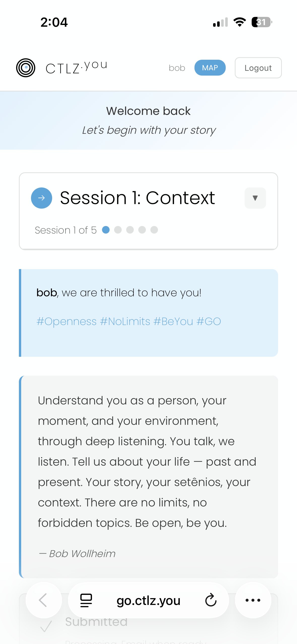This screenshot has width=297, height=644.
Task: Tap the browser back arrow
Action: coord(43,600)
